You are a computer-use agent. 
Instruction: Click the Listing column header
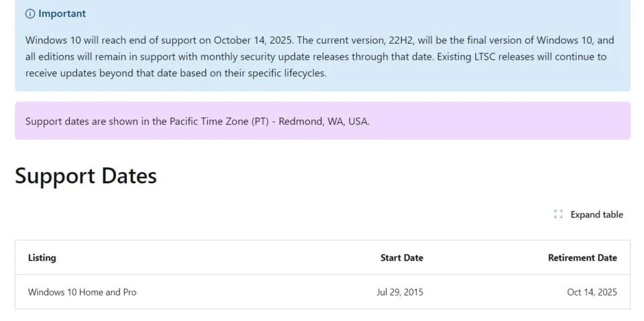pos(42,258)
